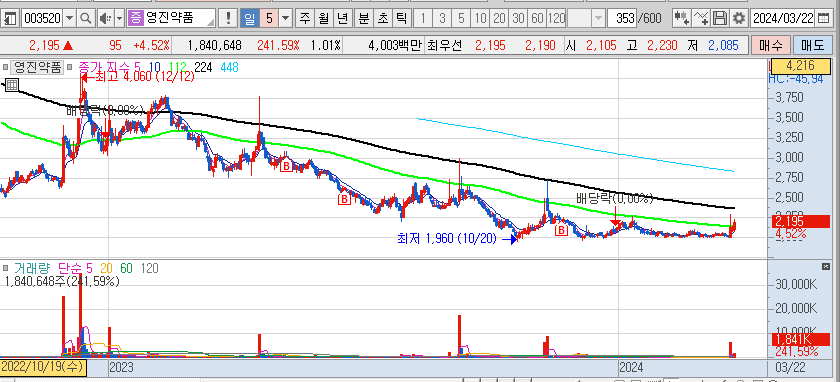Click the 224 moving average legend value
840x382 pixels.
[x=203, y=68]
